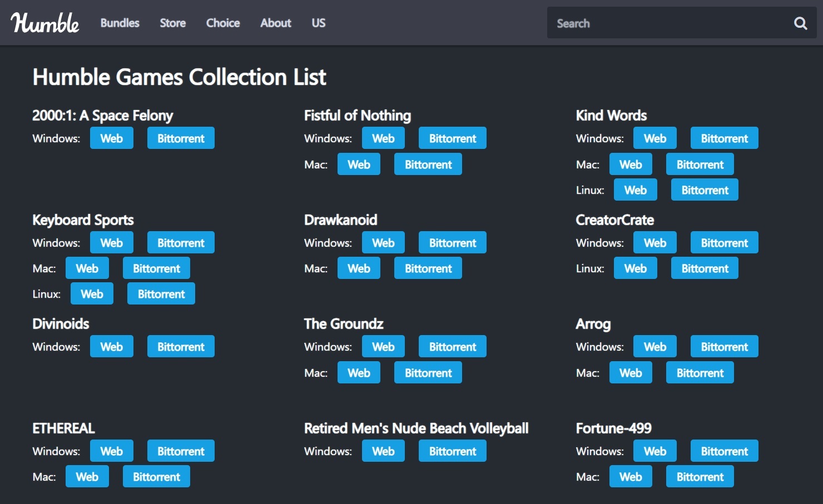Open the Choice menu item
The height and width of the screenshot is (504, 823).
coord(223,23)
